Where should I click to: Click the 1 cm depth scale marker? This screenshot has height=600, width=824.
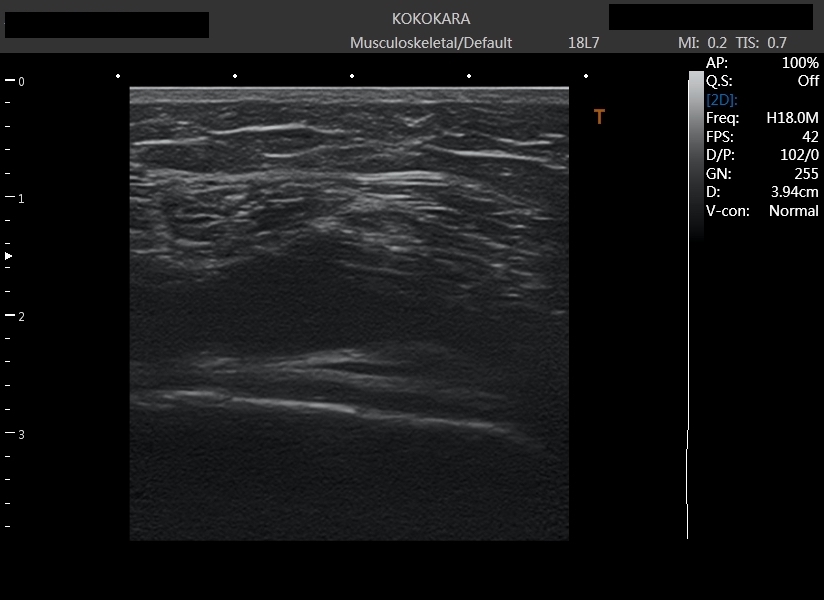(x=15, y=198)
